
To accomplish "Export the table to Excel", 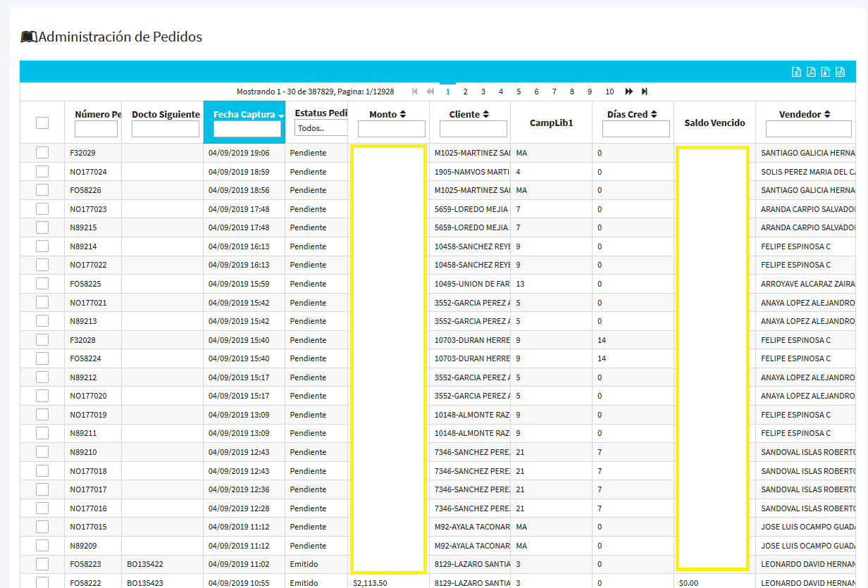I will click(x=796, y=72).
